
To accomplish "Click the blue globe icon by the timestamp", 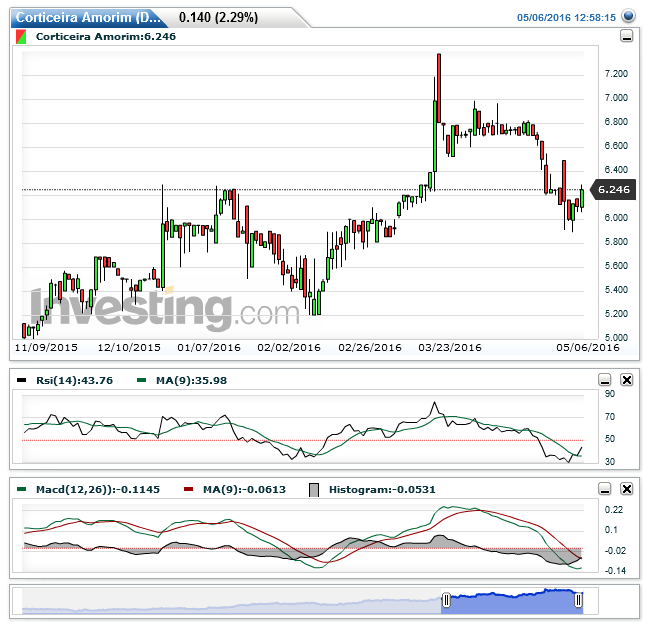I will coord(629,17).
